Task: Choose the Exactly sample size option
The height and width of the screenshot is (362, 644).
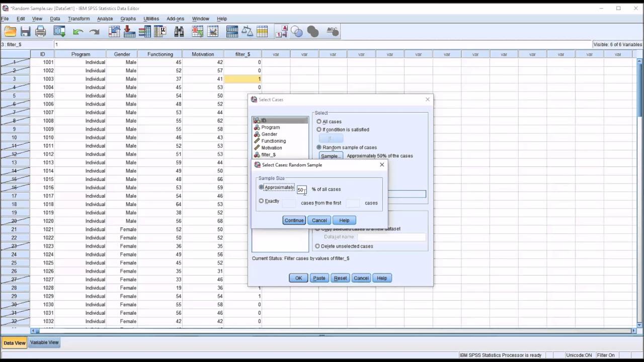Action: 261,201
